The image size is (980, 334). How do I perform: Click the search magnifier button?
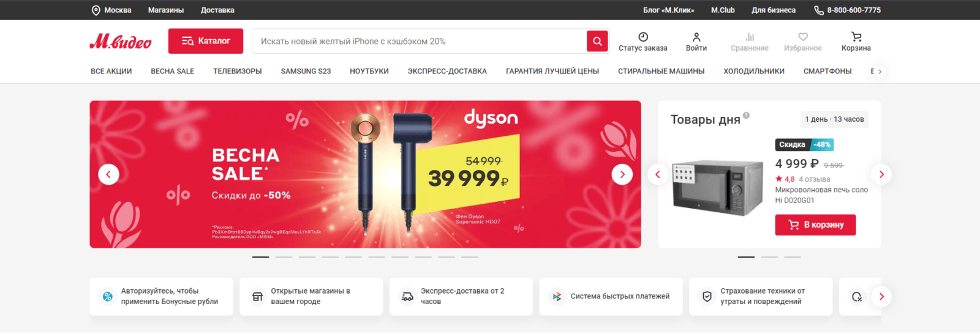pos(597,41)
